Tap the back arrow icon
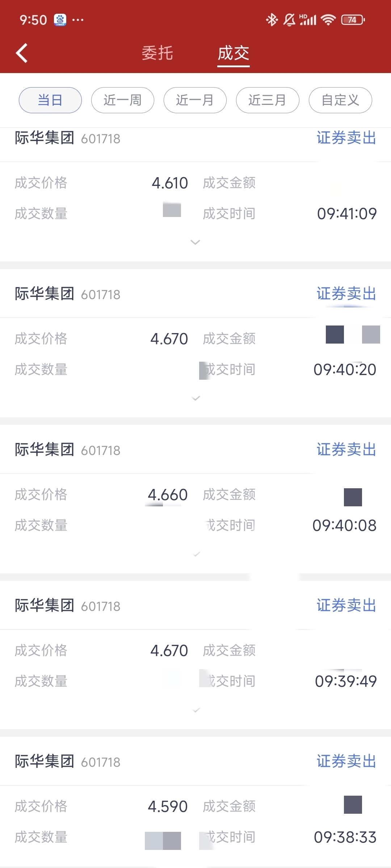This screenshot has width=391, height=868. coord(22,53)
